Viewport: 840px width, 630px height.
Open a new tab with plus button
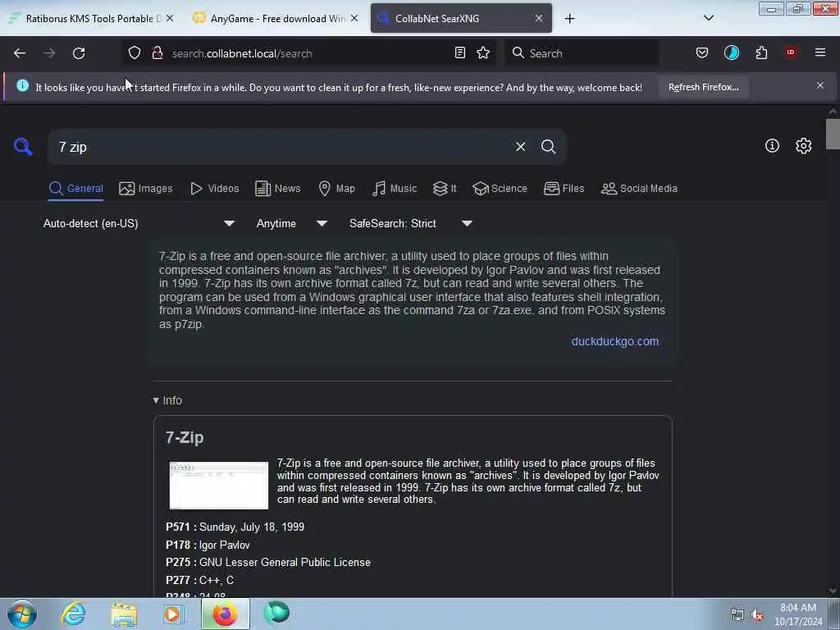(569, 19)
